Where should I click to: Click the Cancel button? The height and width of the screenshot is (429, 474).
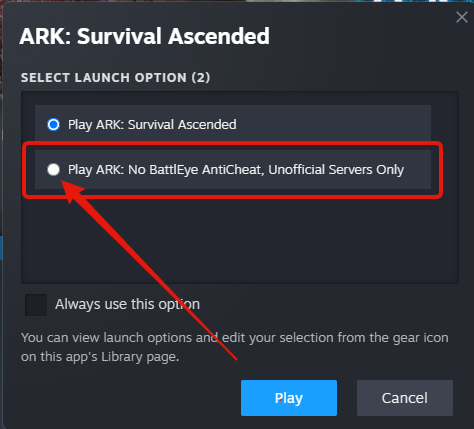pyautogui.click(x=405, y=398)
